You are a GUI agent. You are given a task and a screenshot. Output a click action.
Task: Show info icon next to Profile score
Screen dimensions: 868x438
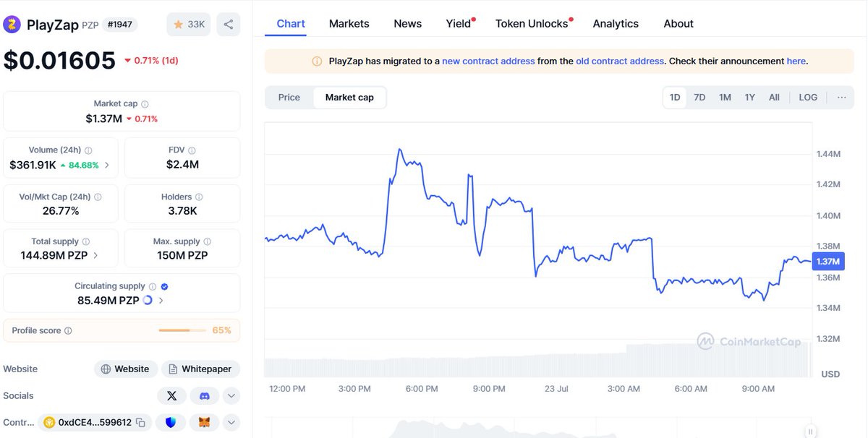tap(68, 330)
